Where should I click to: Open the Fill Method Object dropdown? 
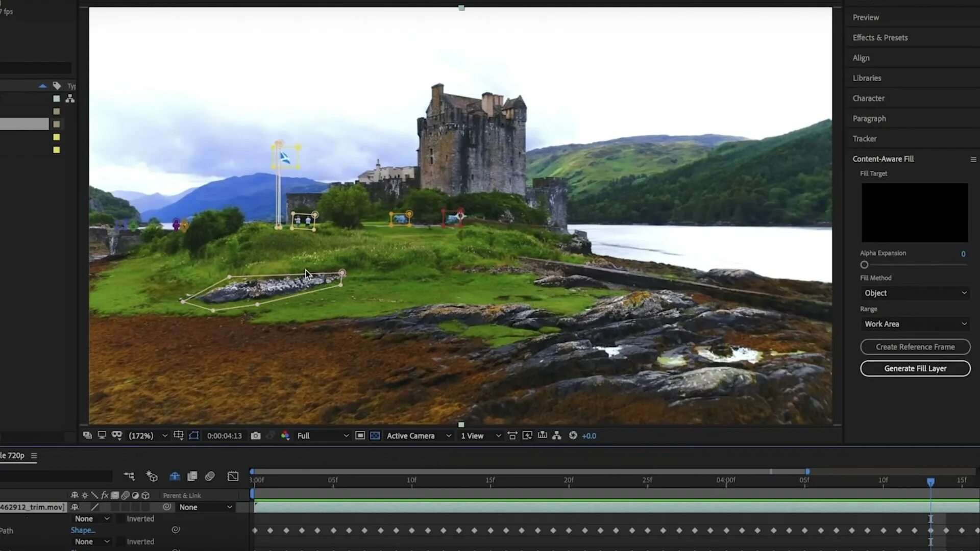[915, 293]
